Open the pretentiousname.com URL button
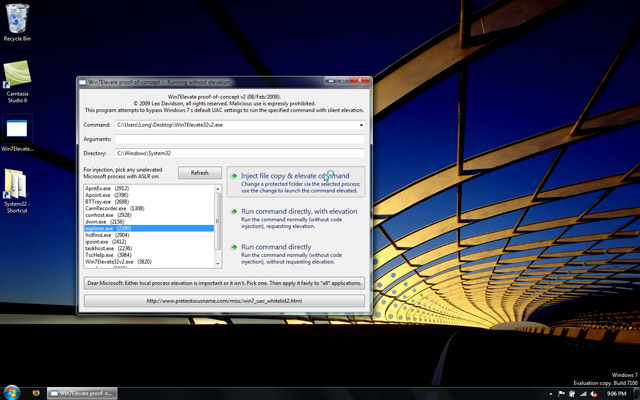This screenshot has height=400, width=640. tap(224, 301)
